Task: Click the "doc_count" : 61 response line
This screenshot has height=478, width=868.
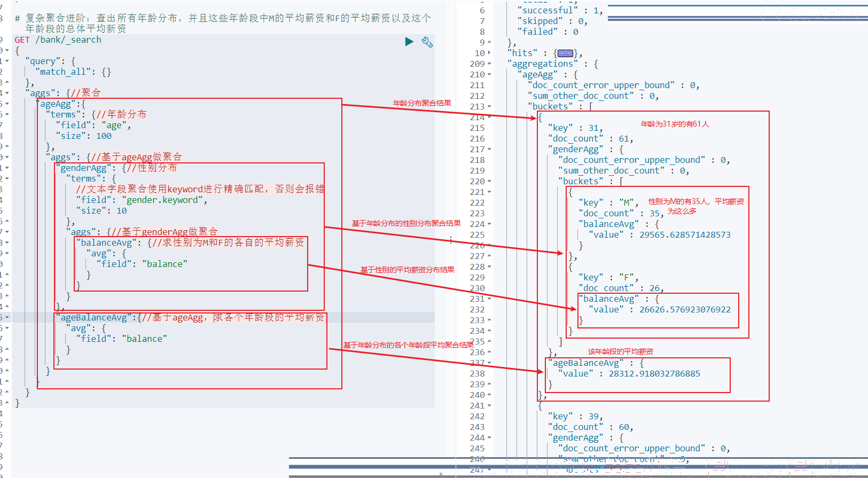Action: click(590, 138)
